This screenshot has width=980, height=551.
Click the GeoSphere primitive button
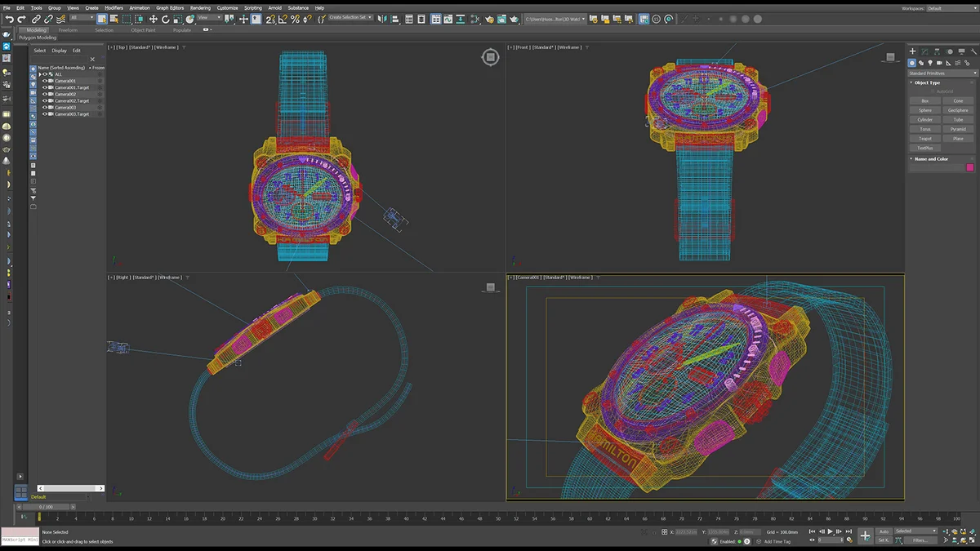point(958,110)
